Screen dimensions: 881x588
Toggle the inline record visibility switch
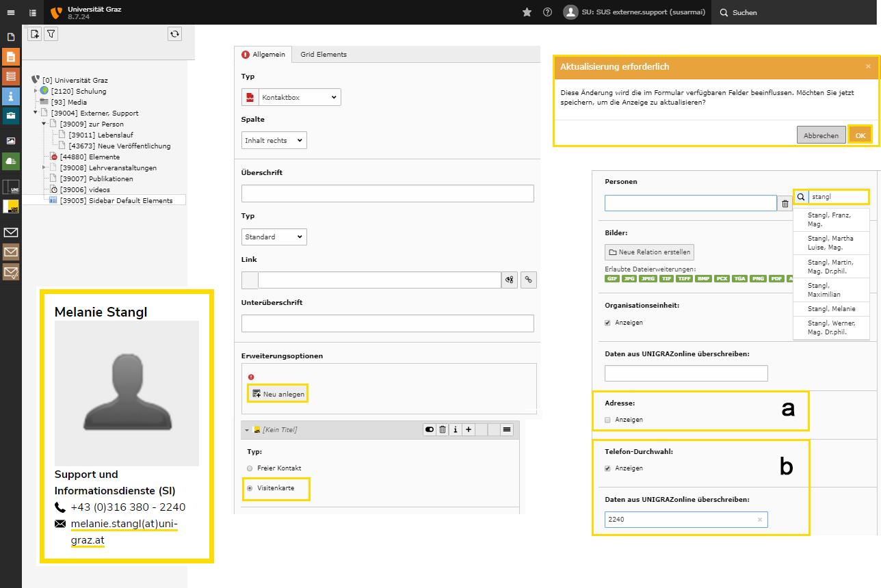[430, 429]
